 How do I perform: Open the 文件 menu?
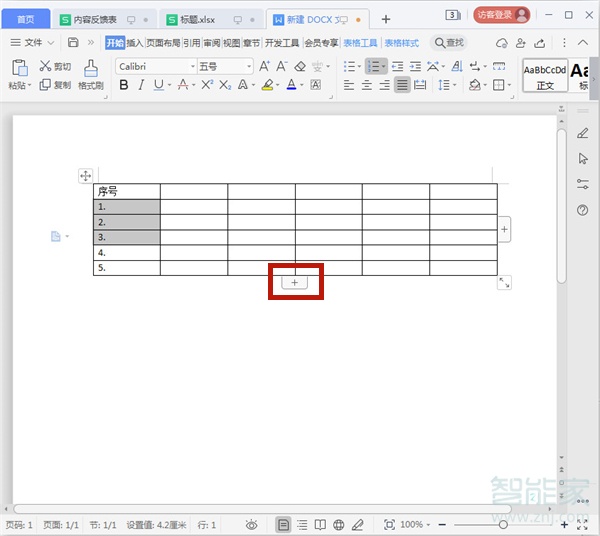coord(32,42)
